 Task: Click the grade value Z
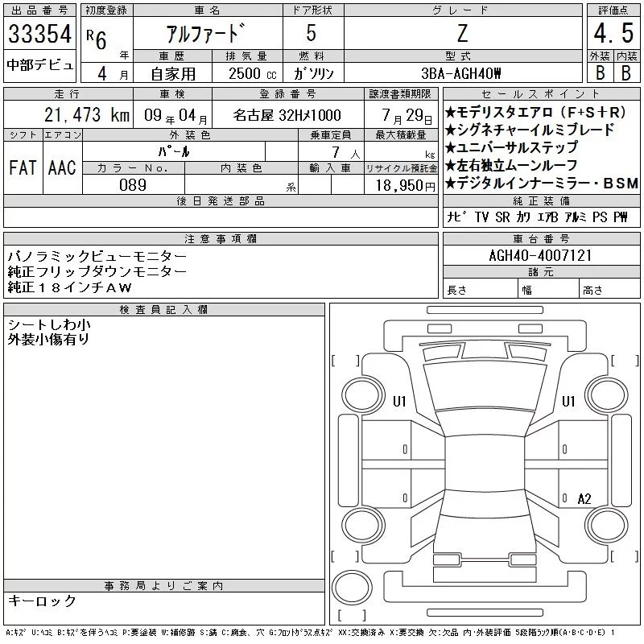pyautogui.click(x=462, y=34)
